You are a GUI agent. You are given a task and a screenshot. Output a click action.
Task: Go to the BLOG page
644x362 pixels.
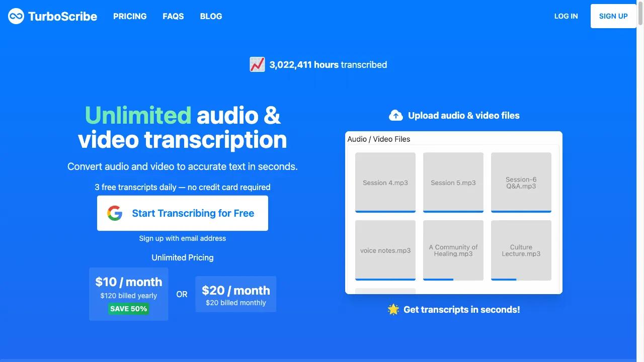click(211, 16)
